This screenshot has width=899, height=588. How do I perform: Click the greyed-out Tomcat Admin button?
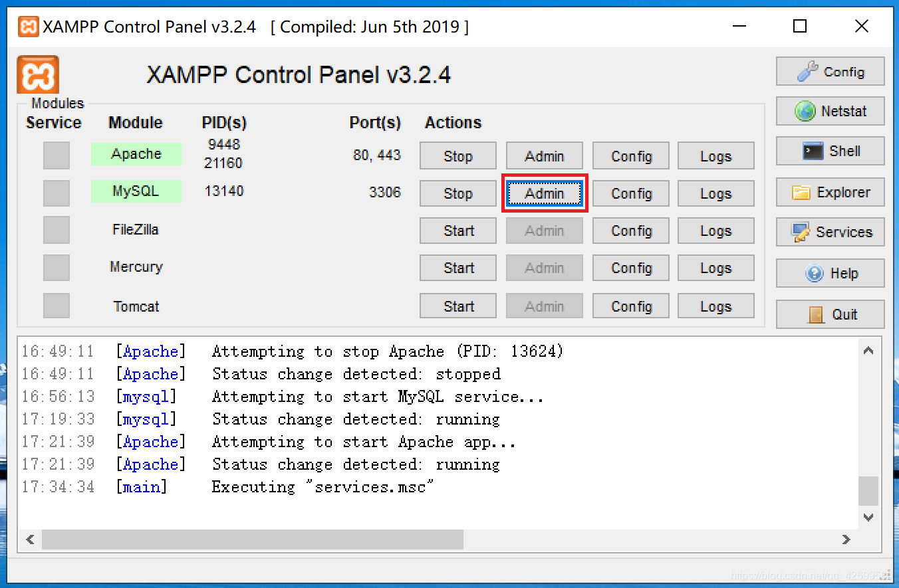coord(545,306)
